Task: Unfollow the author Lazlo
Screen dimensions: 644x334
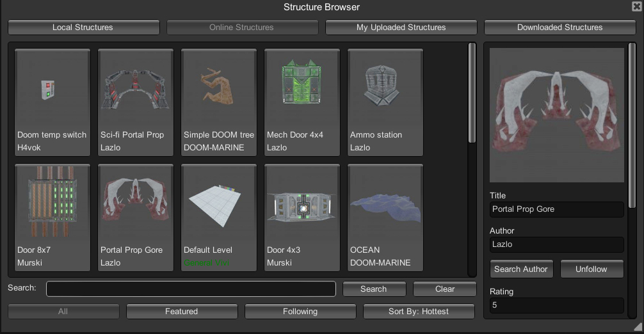Action: 592,269
